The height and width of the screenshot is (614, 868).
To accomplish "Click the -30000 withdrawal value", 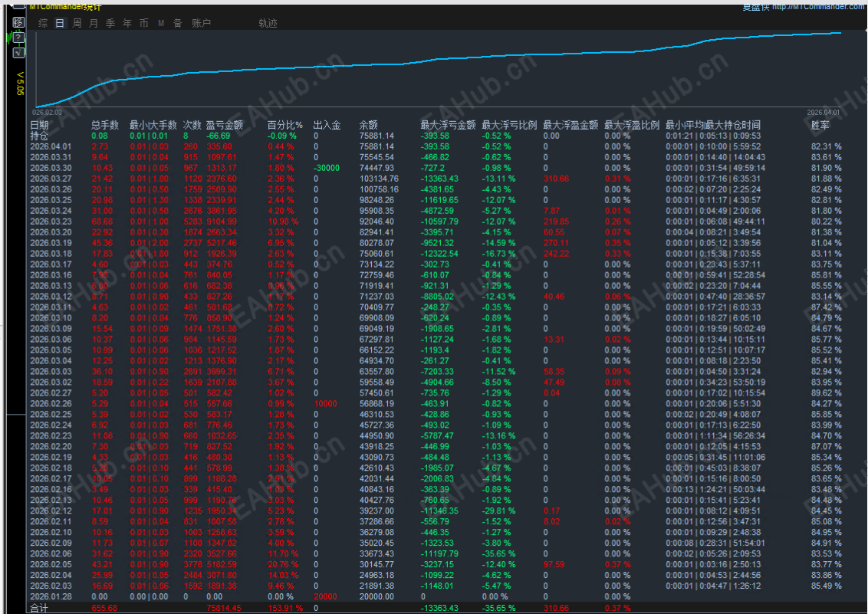I will point(327,168).
